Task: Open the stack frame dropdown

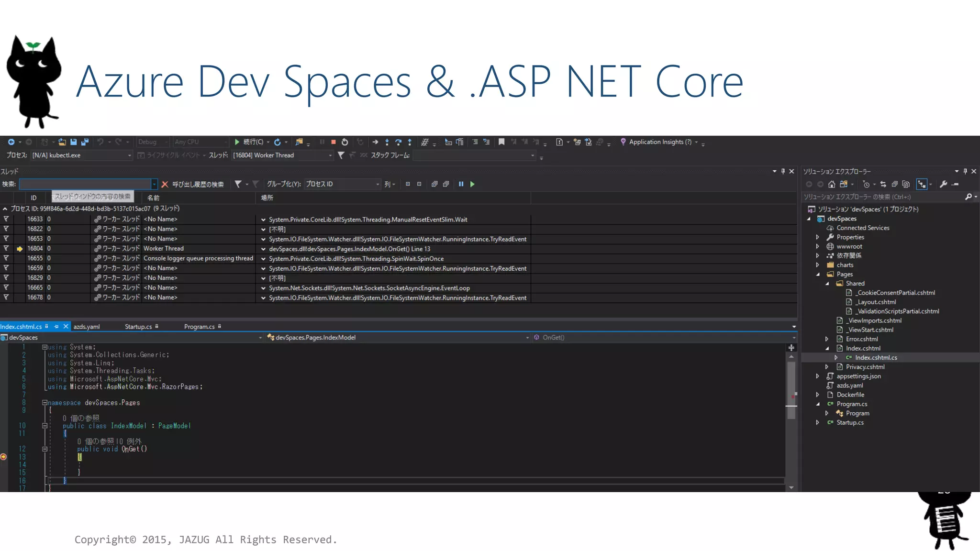Action: pyautogui.click(x=475, y=155)
